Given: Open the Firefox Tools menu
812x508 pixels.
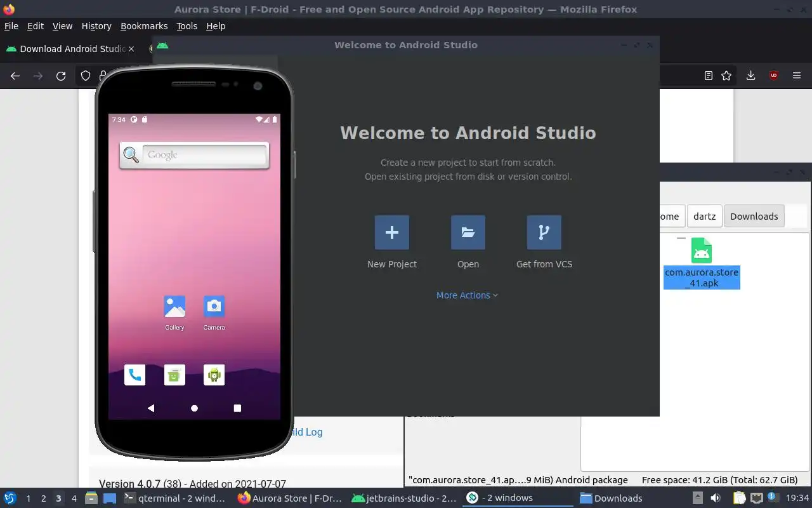Looking at the screenshot, I should coord(187,26).
